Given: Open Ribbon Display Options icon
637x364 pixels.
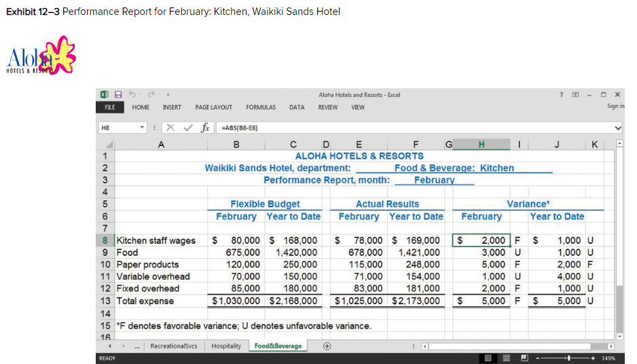Looking at the screenshot, I should [x=575, y=94].
